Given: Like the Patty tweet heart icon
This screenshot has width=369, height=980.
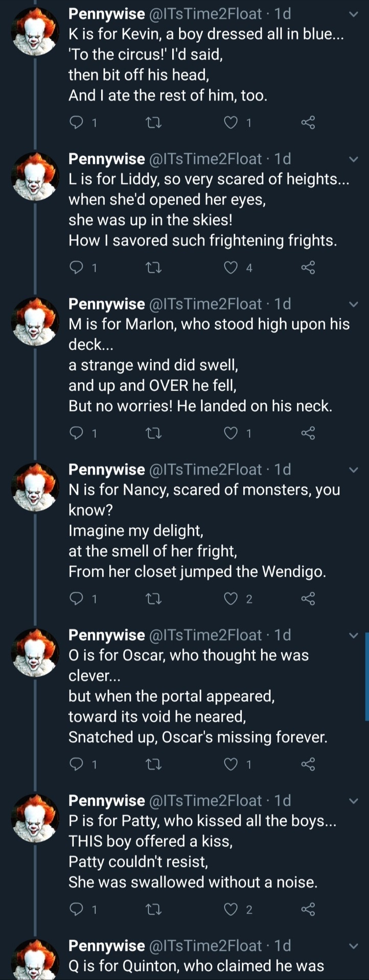Looking at the screenshot, I should (x=232, y=909).
